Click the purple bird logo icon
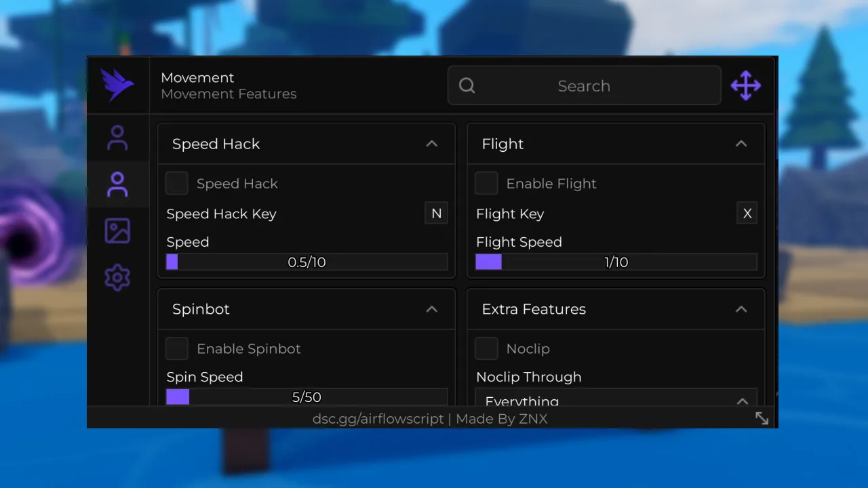 117,85
